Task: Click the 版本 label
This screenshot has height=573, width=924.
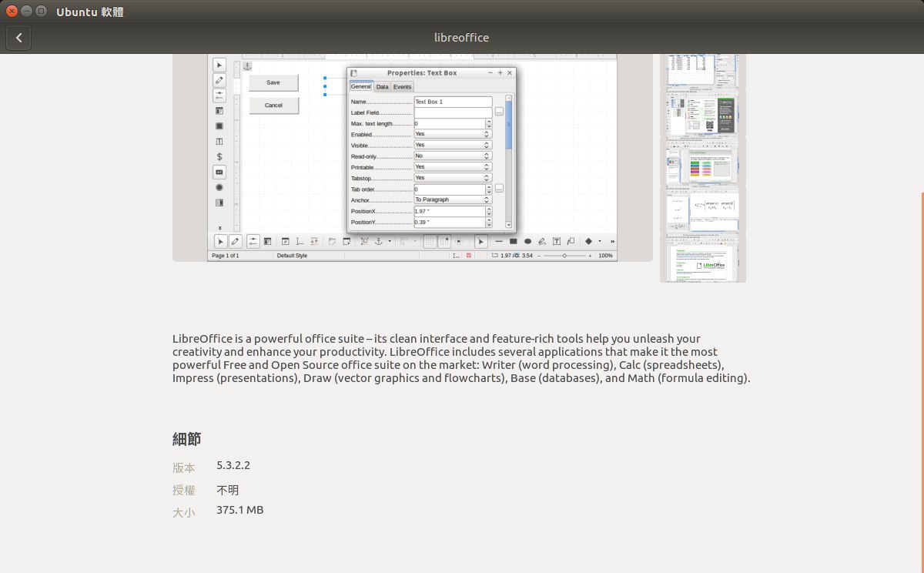Action: pyautogui.click(x=184, y=467)
